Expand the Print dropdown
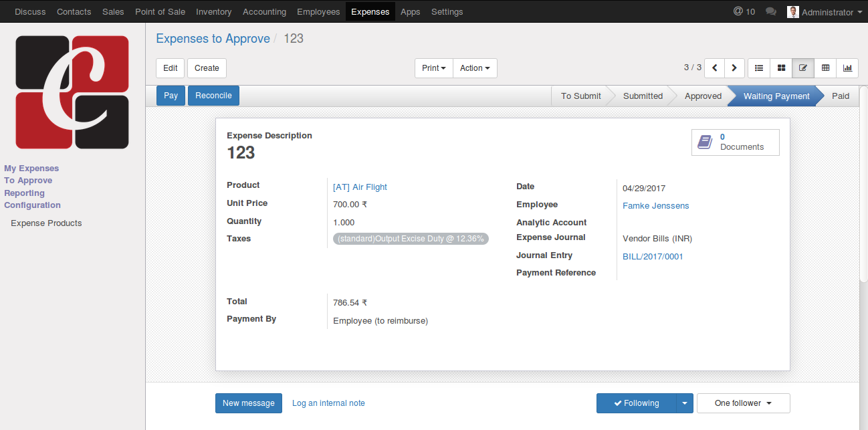This screenshot has width=868, height=430. 433,68
